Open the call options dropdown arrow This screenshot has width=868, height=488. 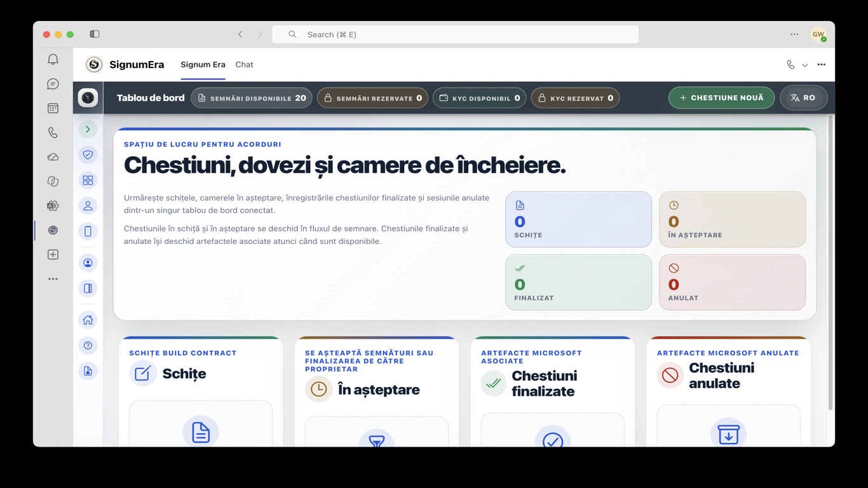tap(805, 65)
